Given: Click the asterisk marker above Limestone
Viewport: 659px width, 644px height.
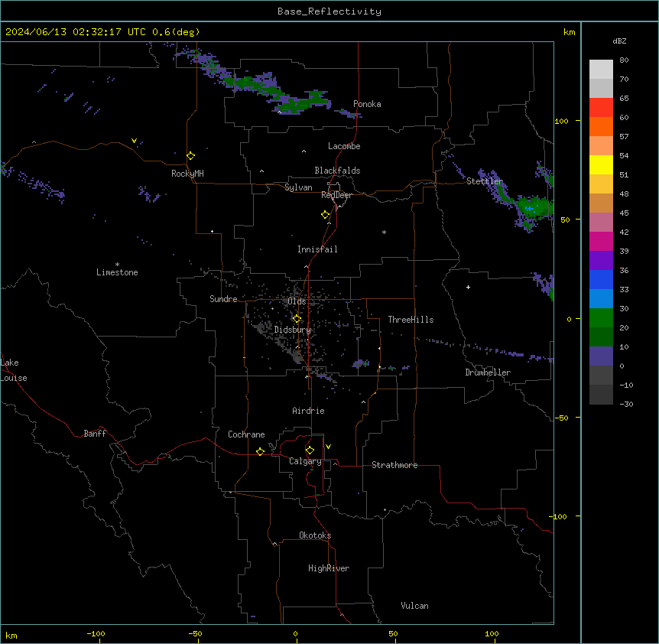Looking at the screenshot, I should point(117,265).
